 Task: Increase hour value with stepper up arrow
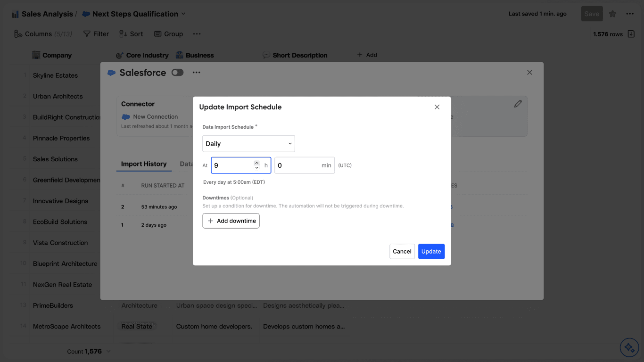tap(256, 163)
